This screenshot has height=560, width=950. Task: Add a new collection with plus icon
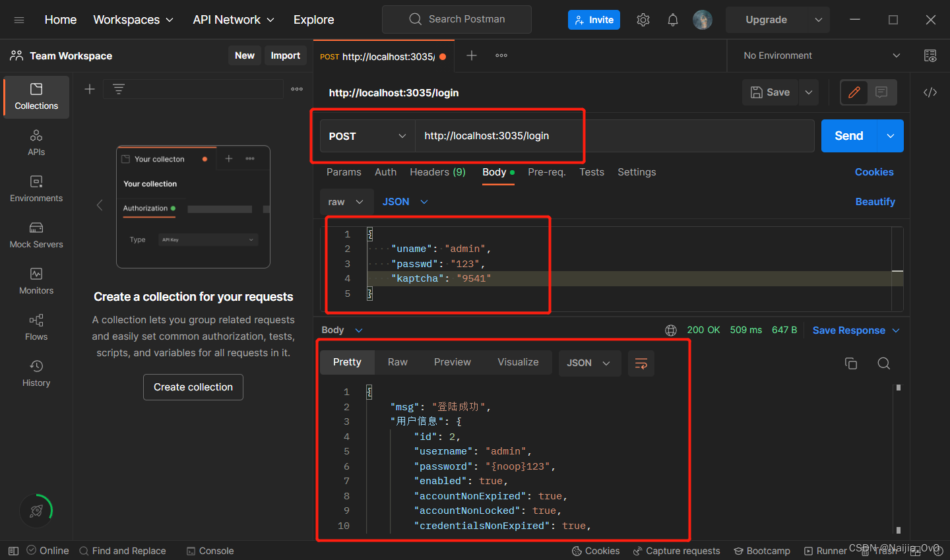(x=90, y=89)
